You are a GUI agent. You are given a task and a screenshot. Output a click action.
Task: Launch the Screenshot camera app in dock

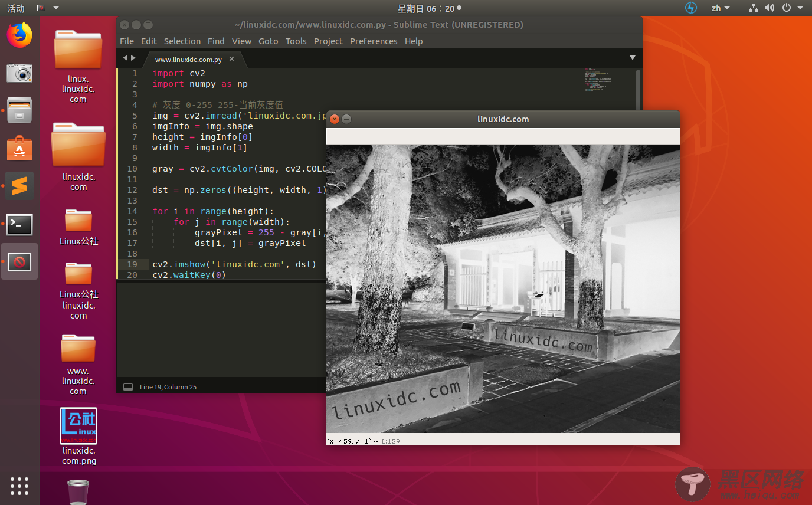click(19, 73)
